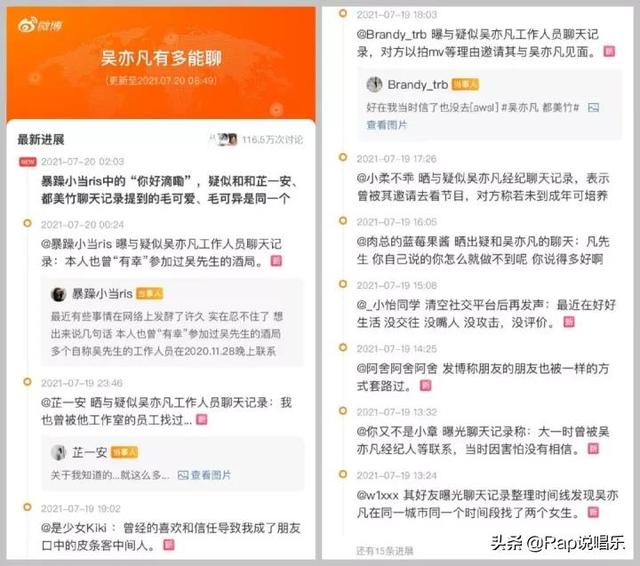The width and height of the screenshot is (640, 566).
Task: Click pink icon after @_小怡同学 entry
Action: pyautogui.click(x=569, y=322)
